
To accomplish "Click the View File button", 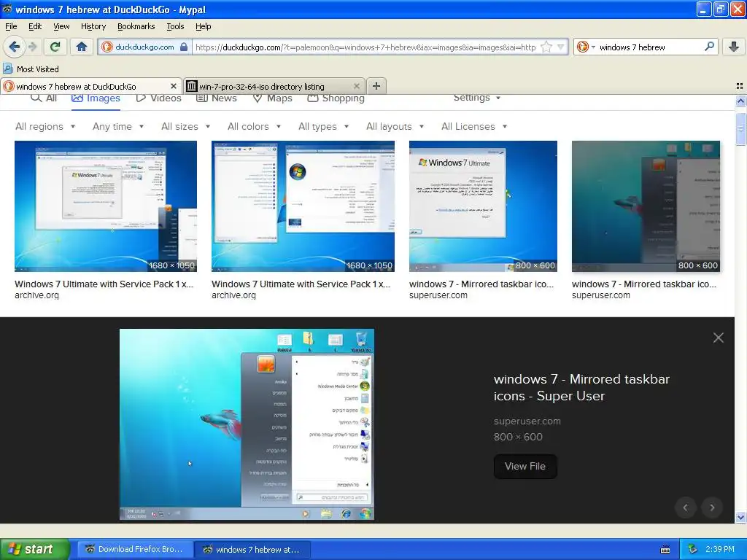I will click(x=525, y=466).
